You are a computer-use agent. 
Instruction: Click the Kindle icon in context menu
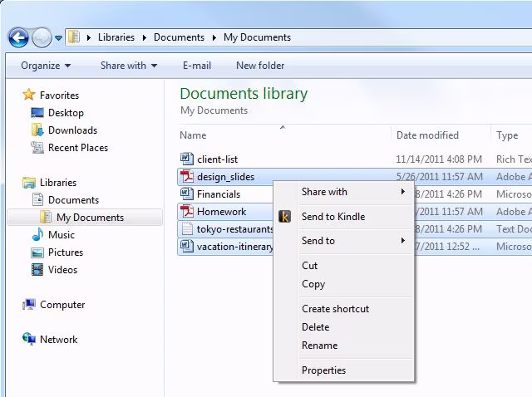point(285,216)
